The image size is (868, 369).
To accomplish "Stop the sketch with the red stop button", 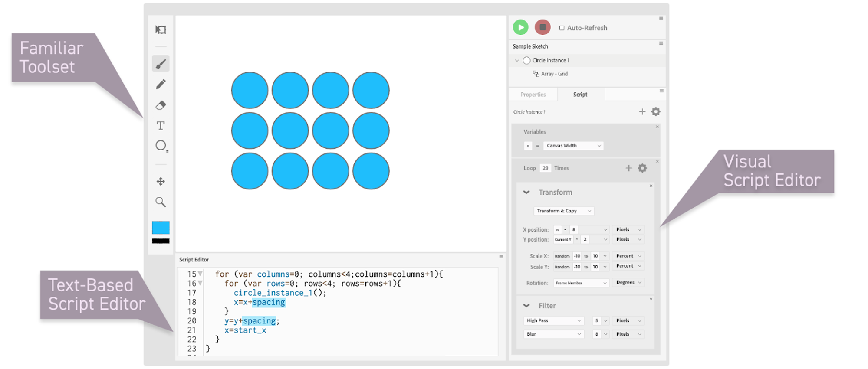I will (x=542, y=27).
